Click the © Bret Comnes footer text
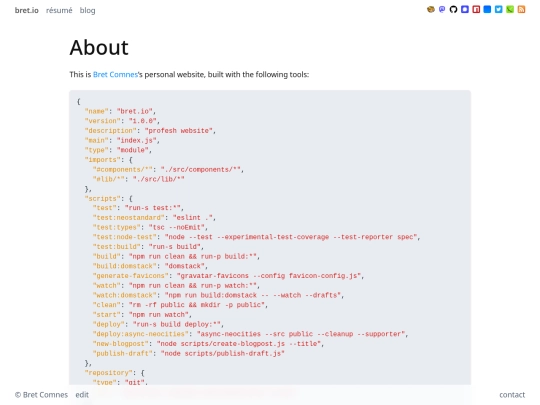This screenshot has width=540, height=405. pos(41,395)
